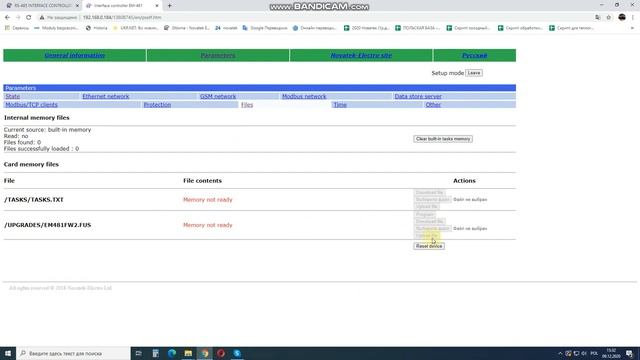Go back with the browser back arrow

7,18
